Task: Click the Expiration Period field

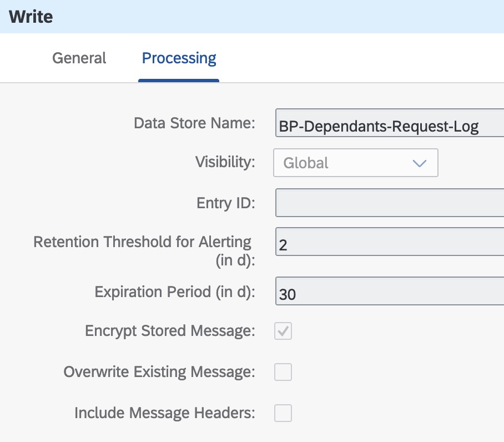Action: 390,291
